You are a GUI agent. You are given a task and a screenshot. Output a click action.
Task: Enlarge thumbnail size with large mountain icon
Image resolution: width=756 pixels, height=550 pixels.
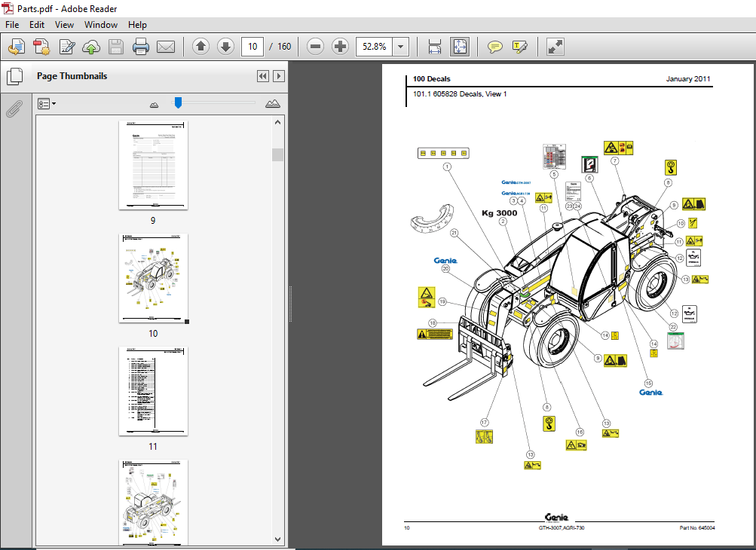[273, 104]
